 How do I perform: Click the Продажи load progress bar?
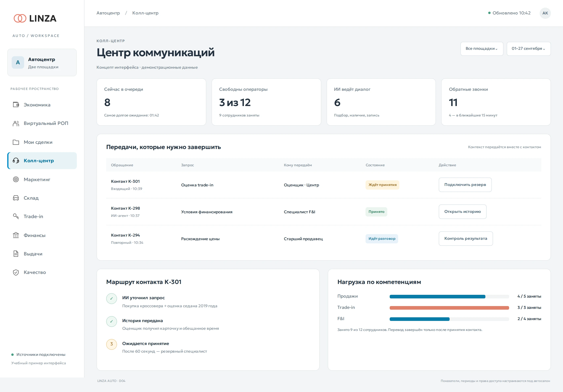(449, 296)
